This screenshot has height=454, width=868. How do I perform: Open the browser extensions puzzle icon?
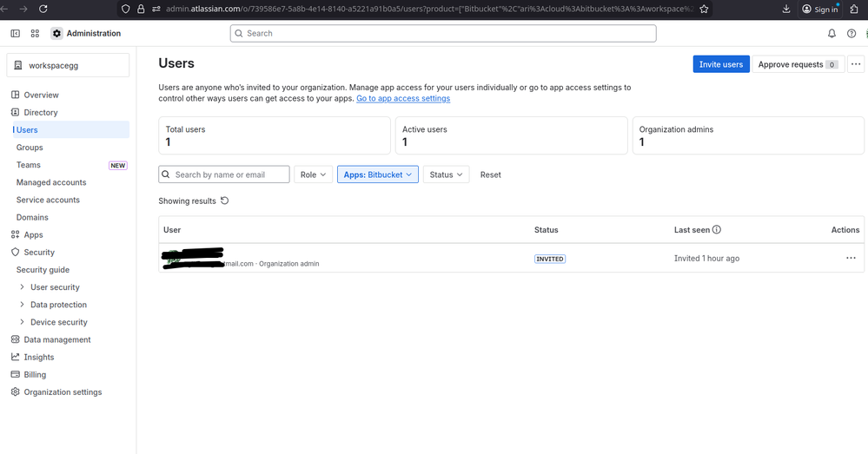[854, 9]
